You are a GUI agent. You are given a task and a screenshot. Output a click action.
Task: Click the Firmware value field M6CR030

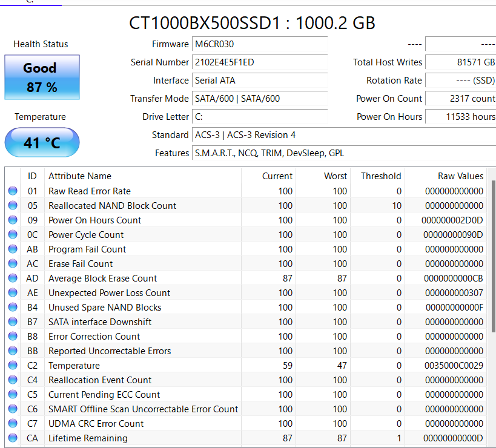260,44
